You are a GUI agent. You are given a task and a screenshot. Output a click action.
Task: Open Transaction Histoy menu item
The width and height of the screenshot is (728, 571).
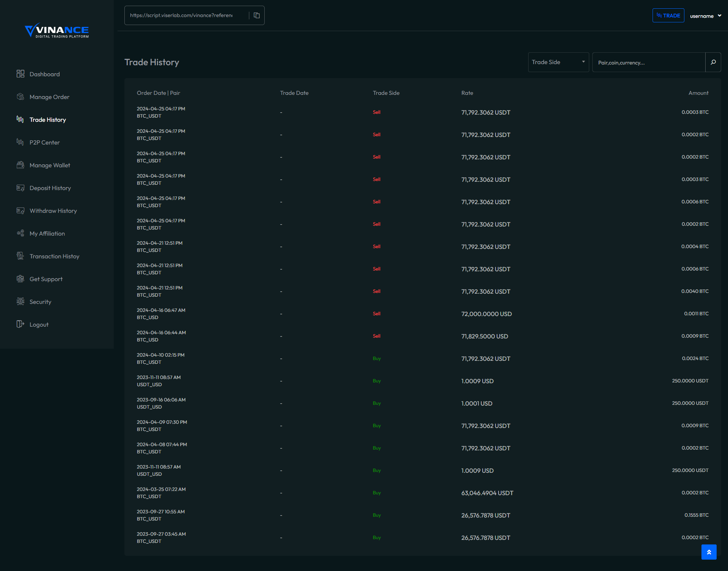click(54, 256)
